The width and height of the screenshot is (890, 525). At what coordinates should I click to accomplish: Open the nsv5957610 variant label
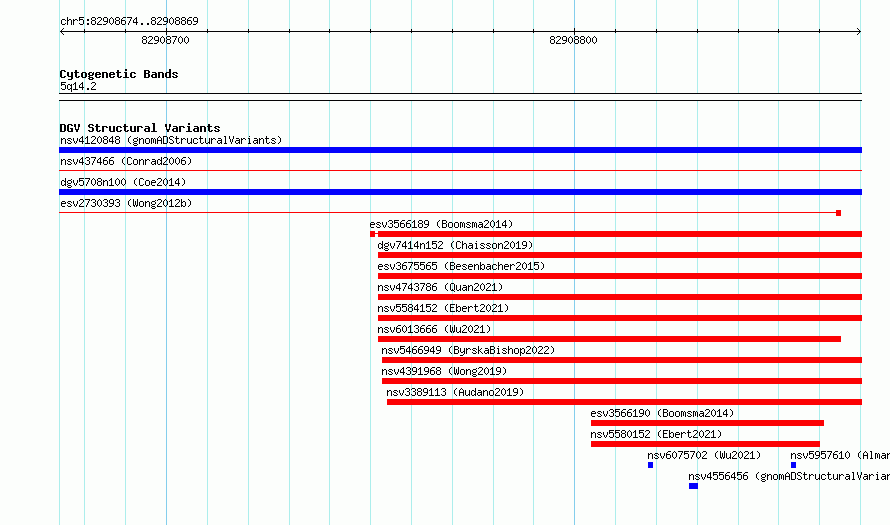point(840,455)
